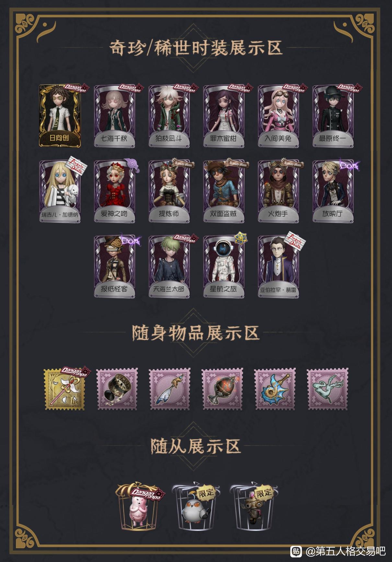Pick the feather quill accessory stamp
Screen dimensions: 392x562
170,389
